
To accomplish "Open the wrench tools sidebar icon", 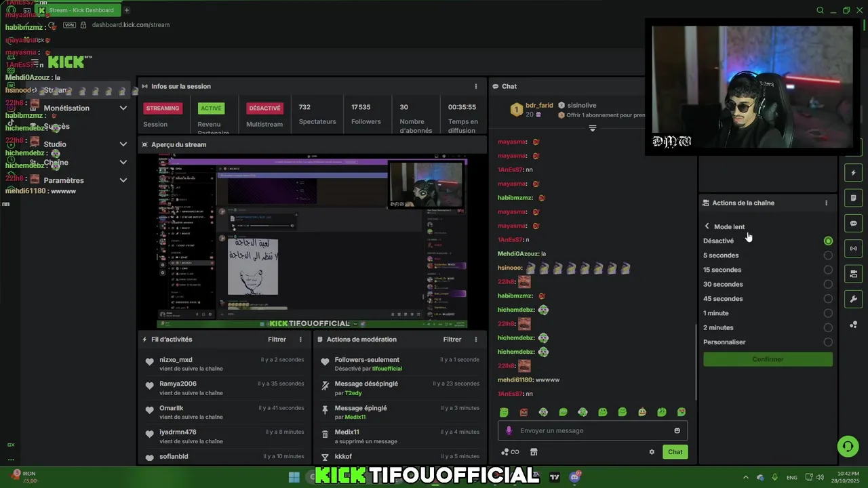I will coord(853,299).
